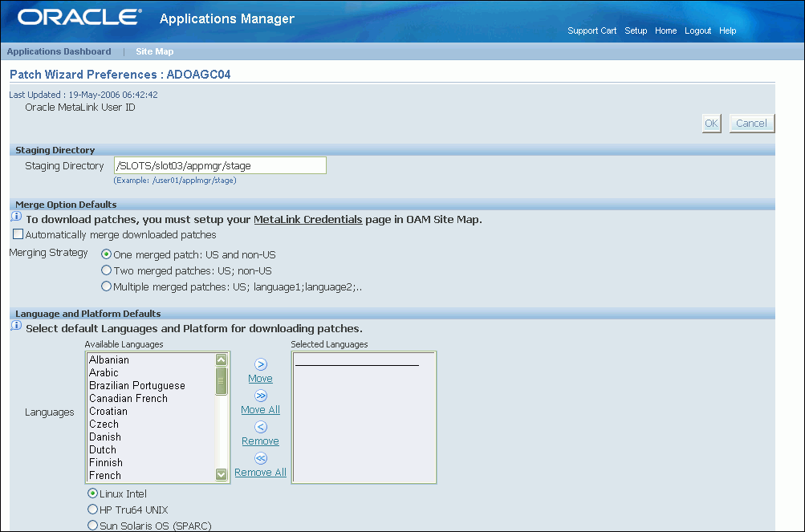The width and height of the screenshot is (805, 532).
Task: Open Help in the header
Action: [x=727, y=30]
